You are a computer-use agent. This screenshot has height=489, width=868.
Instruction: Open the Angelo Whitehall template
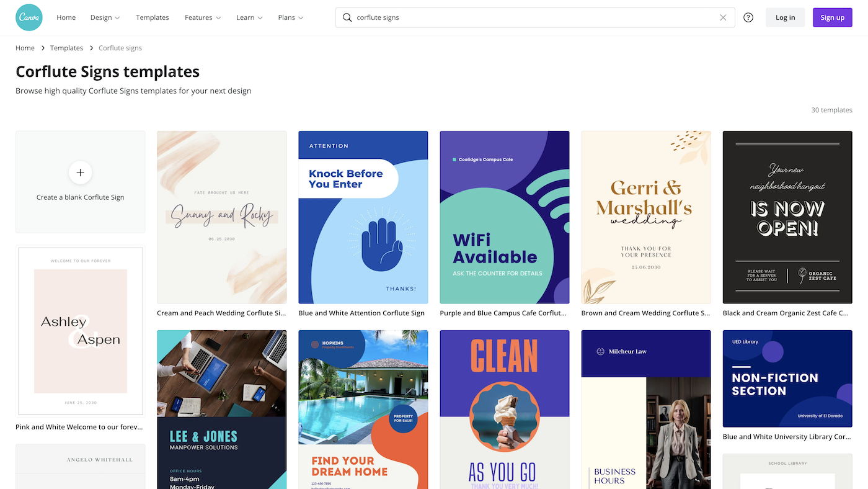tap(81, 467)
